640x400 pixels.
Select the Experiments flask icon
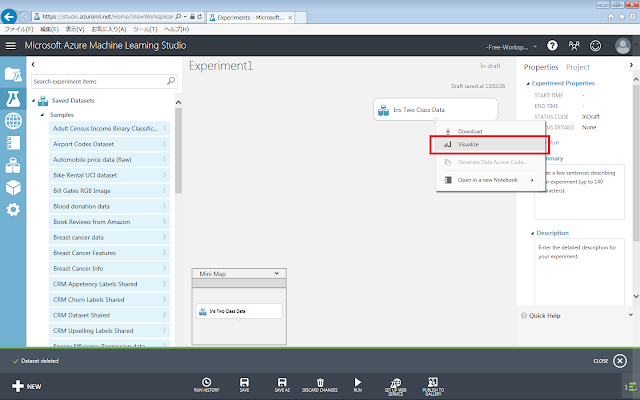coord(13,98)
